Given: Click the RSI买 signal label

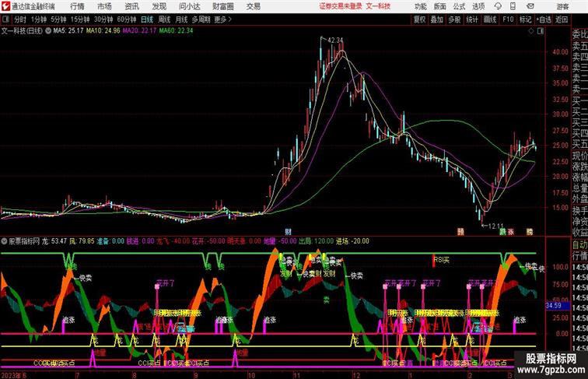Looking at the screenshot, I should point(442,260).
